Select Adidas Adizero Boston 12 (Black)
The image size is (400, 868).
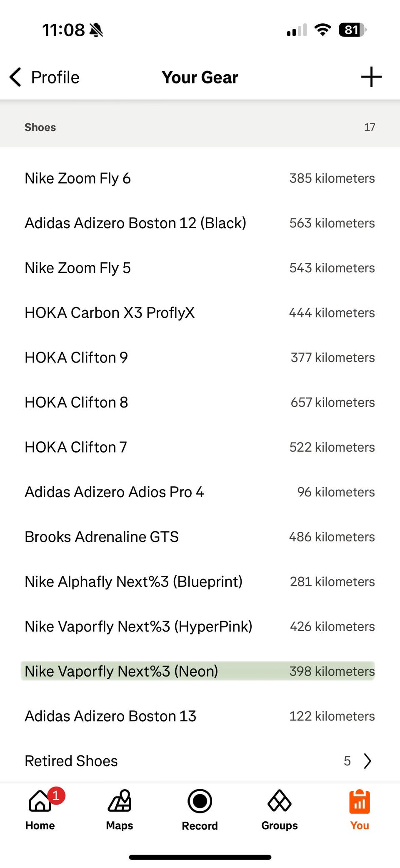coord(200,223)
